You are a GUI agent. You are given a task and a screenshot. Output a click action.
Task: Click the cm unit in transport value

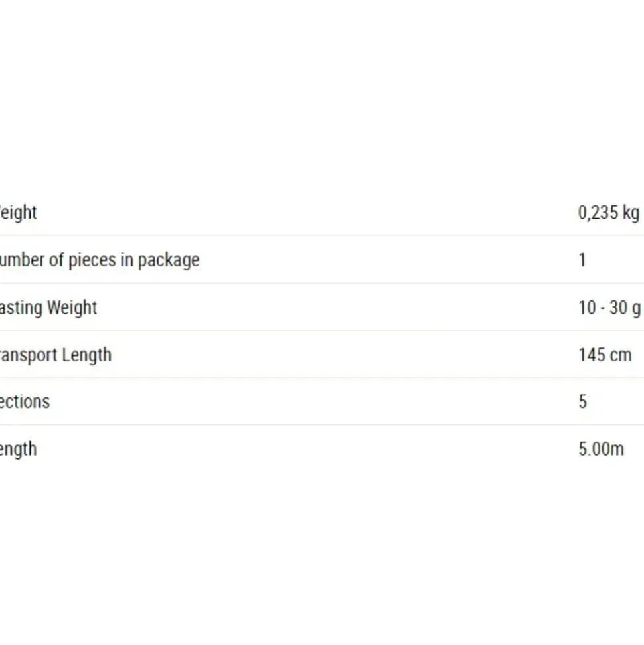pyautogui.click(x=621, y=356)
